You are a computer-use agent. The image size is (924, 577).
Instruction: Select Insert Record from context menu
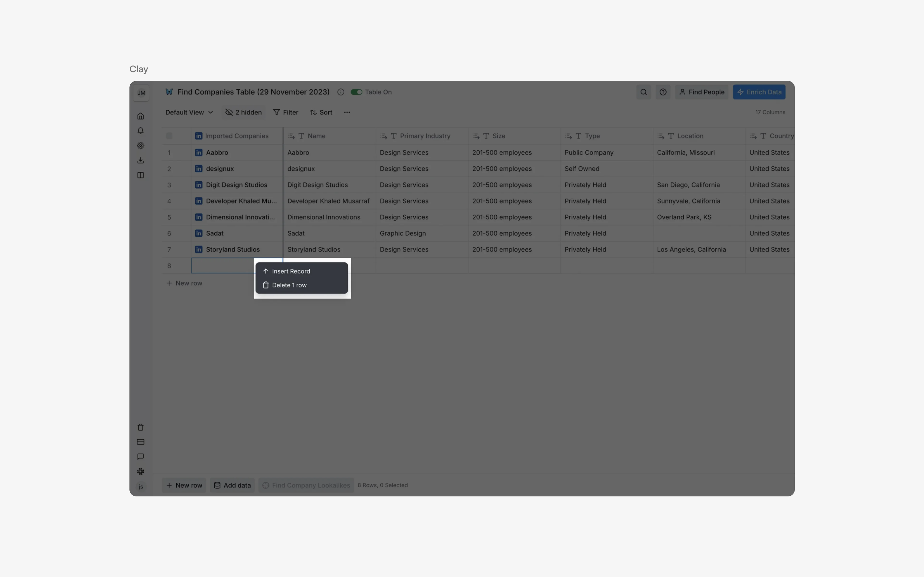pyautogui.click(x=291, y=271)
